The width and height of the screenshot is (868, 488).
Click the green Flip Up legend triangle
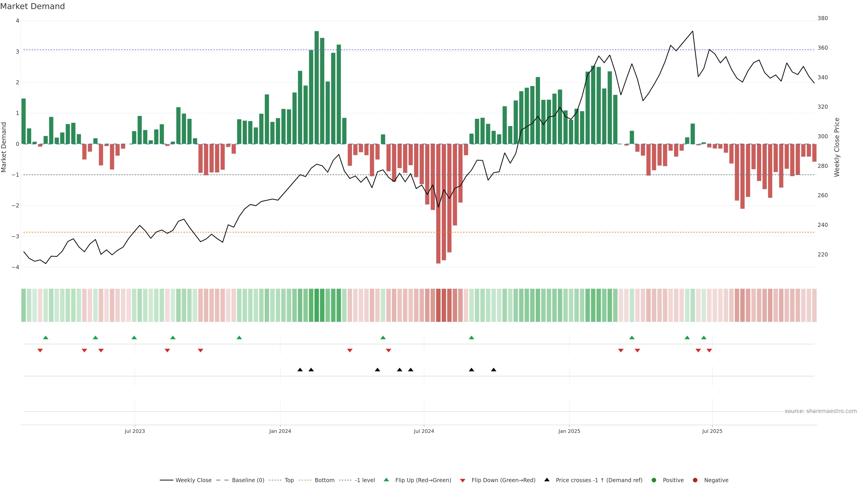pos(387,480)
